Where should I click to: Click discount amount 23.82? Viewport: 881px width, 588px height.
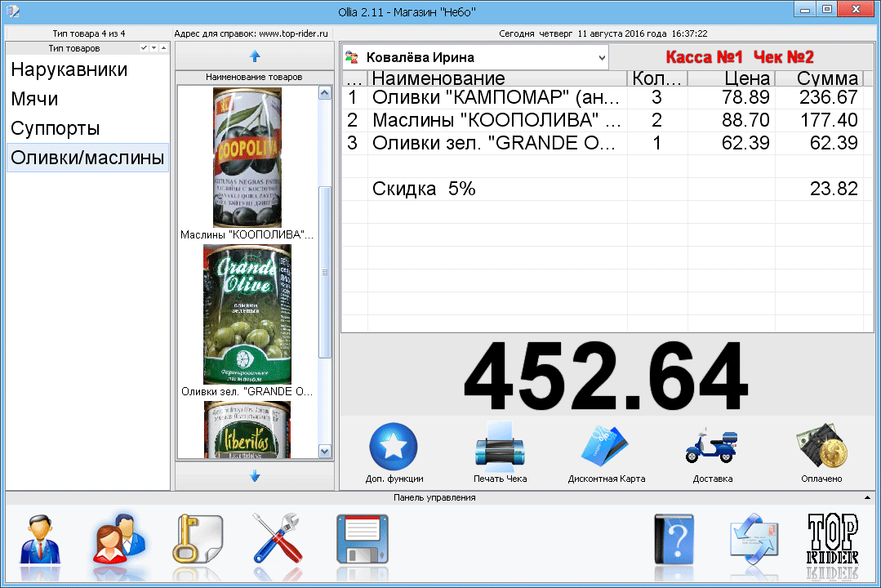click(x=820, y=189)
